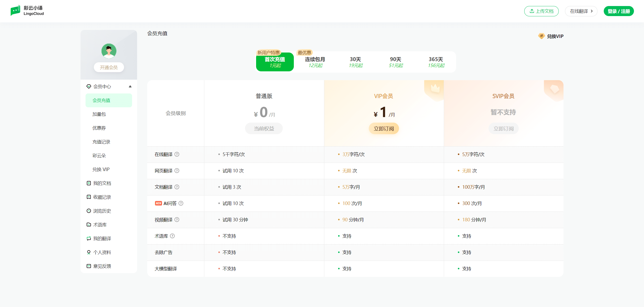This screenshot has width=644, height=307.
Task: Click the 兑换VIP coin icon
Action: [x=541, y=36]
